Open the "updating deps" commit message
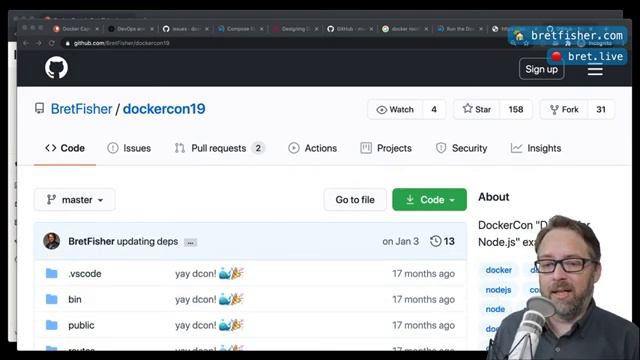Viewport: 640px width, 360px height. [x=147, y=241]
